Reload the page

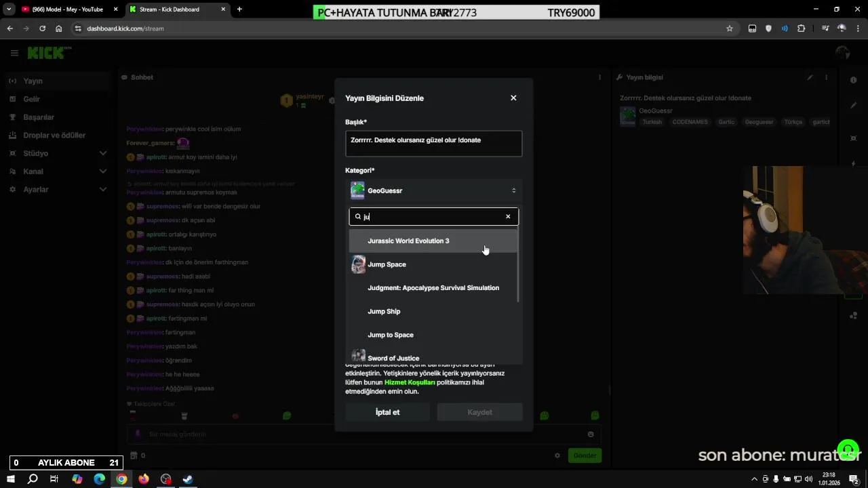point(42,28)
